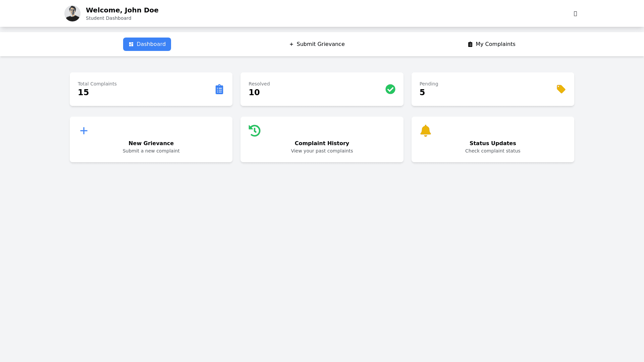Click the plus icon beside Submit Grievance

click(291, 44)
